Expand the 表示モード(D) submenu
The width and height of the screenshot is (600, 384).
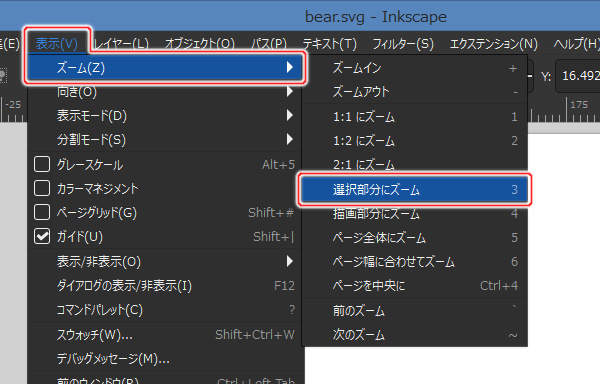(165, 116)
